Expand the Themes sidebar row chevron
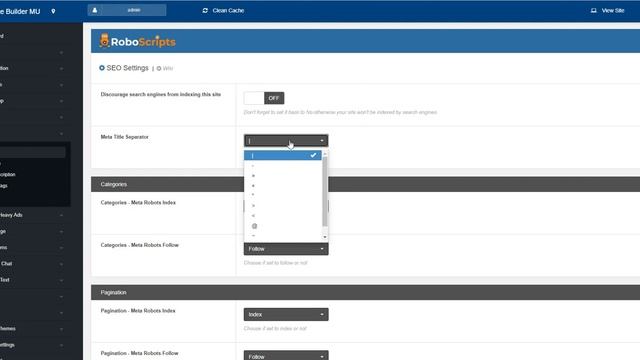 tap(61, 329)
